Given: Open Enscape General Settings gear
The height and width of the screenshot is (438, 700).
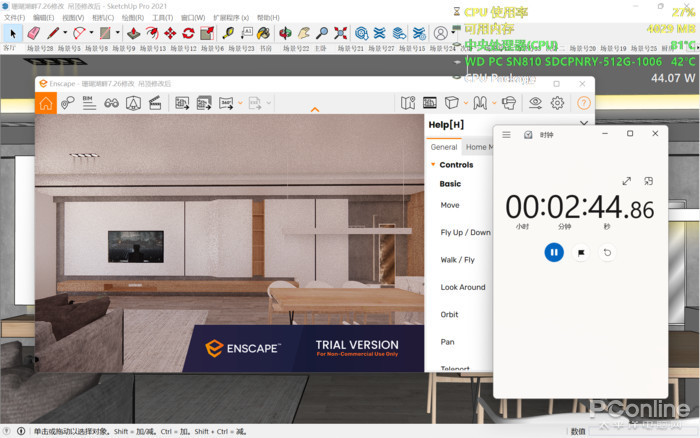Looking at the screenshot, I should click(557, 103).
